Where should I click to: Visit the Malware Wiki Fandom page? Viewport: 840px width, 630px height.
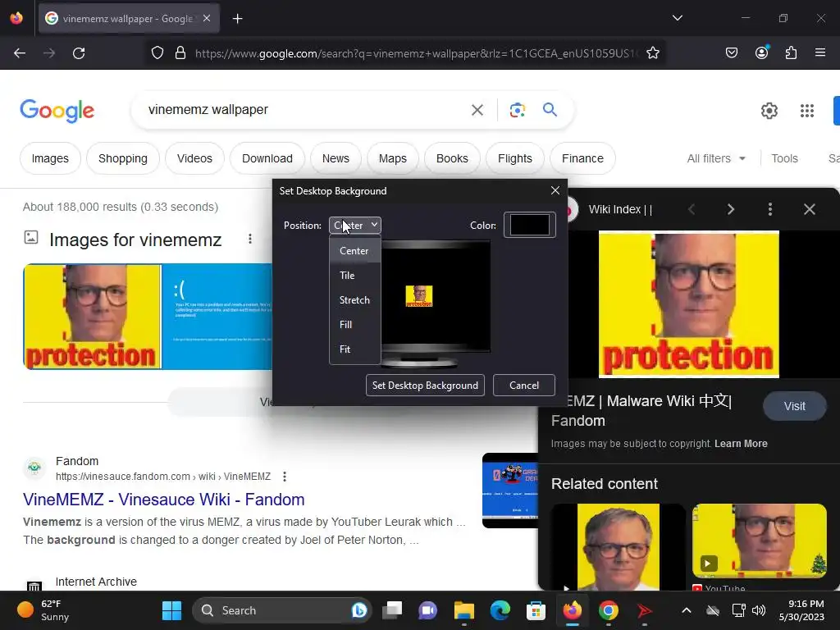(x=794, y=406)
